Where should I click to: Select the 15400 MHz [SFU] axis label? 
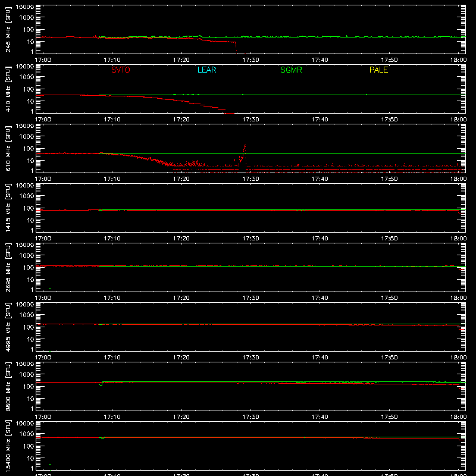point(8,446)
